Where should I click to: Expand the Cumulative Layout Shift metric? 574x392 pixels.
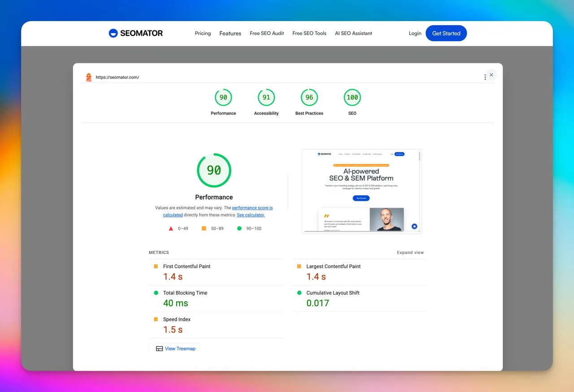coord(359,298)
